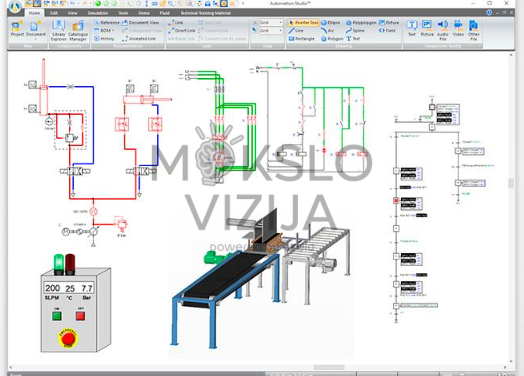Click the New Project icon
The height and width of the screenshot is (376, 524).
(x=17, y=29)
